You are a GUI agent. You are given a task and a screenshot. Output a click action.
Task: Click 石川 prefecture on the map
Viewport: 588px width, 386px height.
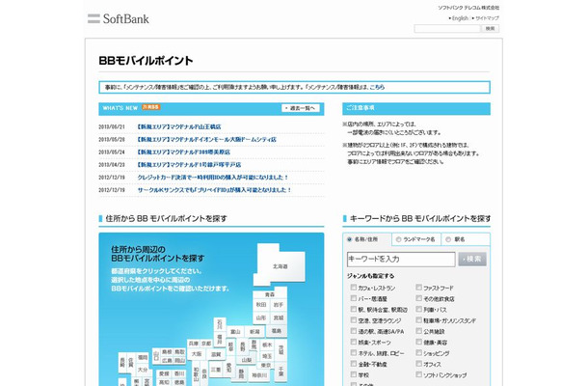[x=220, y=323]
